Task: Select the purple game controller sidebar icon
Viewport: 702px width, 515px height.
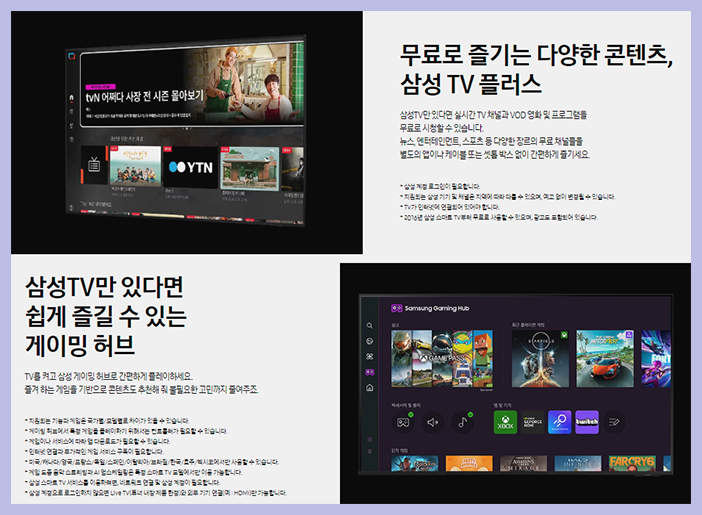Action: point(369,372)
